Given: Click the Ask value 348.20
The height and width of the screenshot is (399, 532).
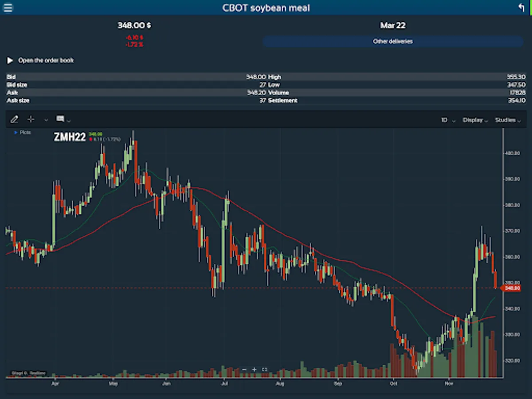Looking at the screenshot, I should [256, 93].
